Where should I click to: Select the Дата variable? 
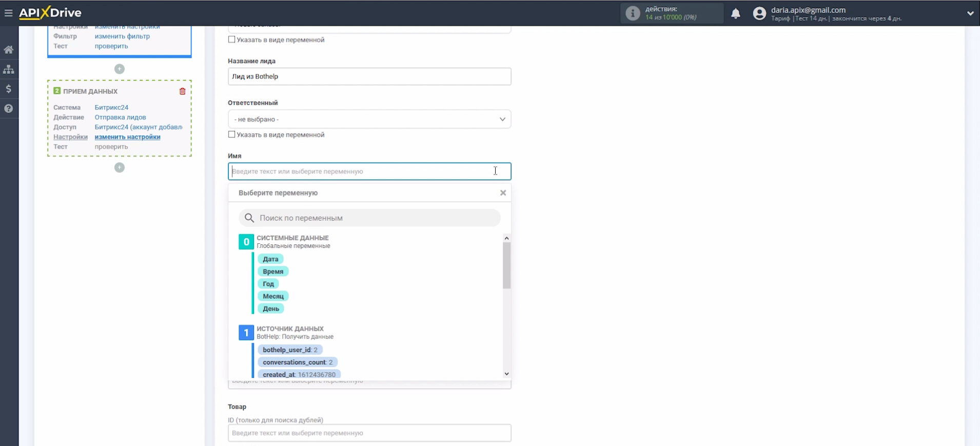[270, 259]
